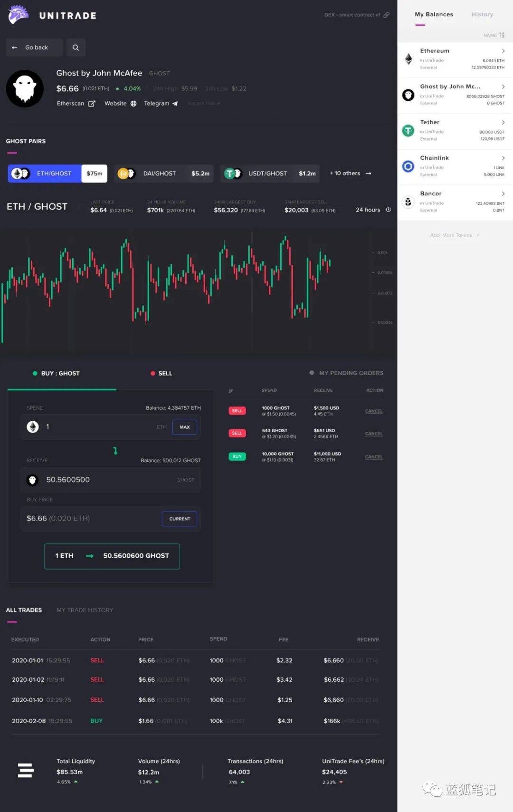Cancel the 543 GHOST sell order
This screenshot has height=812, width=513.
pyautogui.click(x=374, y=434)
